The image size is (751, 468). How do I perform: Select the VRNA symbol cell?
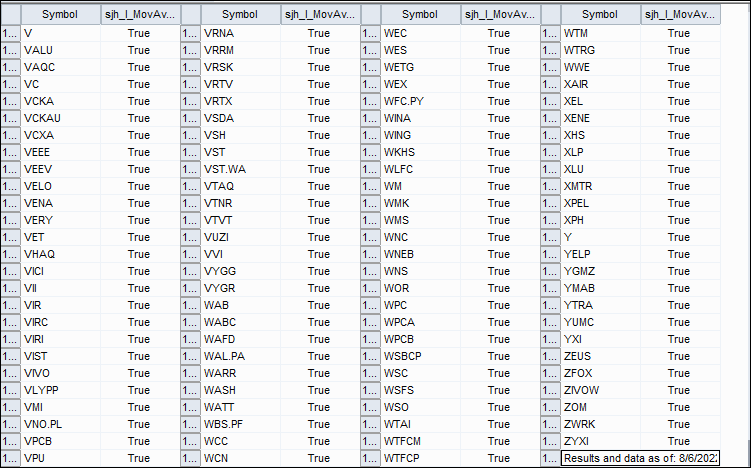tap(240, 33)
